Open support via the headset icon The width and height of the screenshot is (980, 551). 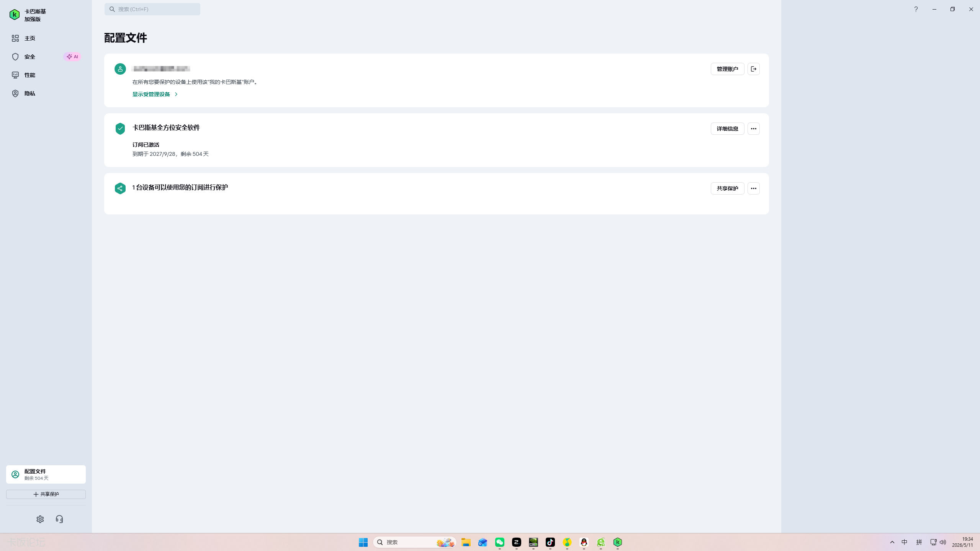pyautogui.click(x=59, y=519)
